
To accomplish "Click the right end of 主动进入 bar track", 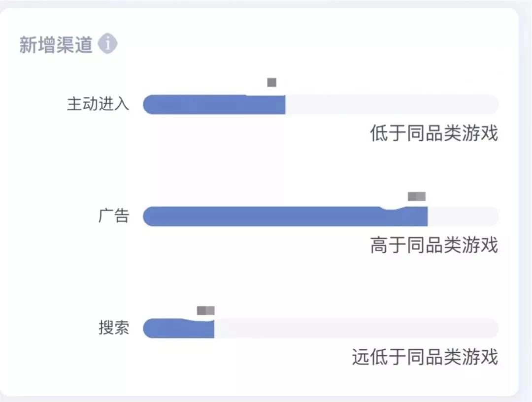I will (x=493, y=104).
